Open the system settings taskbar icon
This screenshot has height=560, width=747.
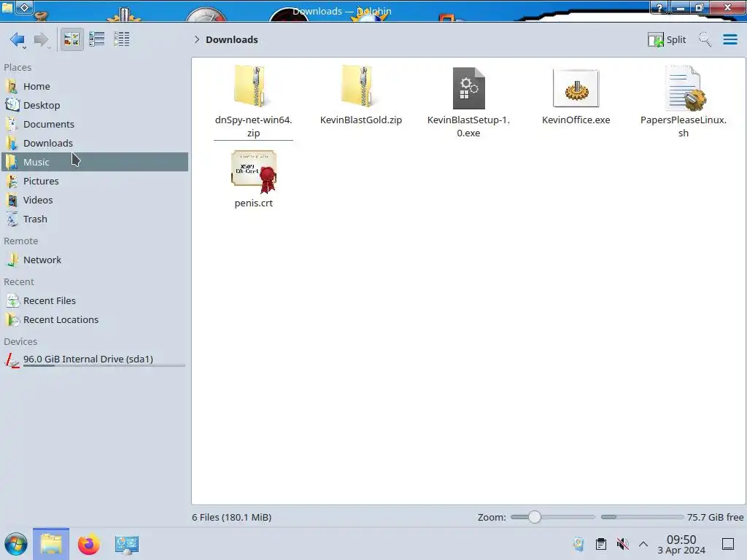click(x=126, y=544)
